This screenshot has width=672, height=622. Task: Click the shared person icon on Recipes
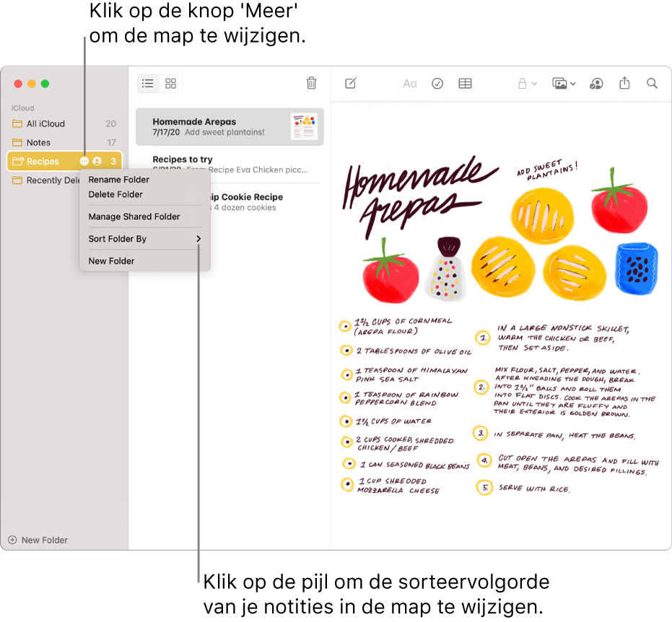point(97,161)
